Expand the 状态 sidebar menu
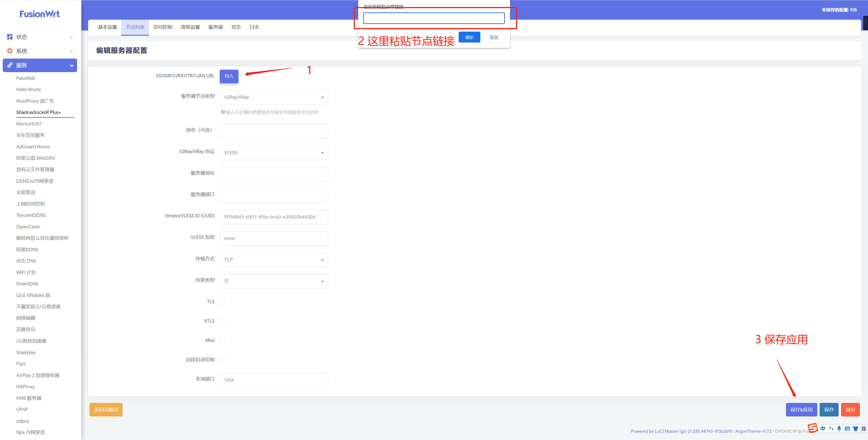This screenshot has height=440, width=868. 40,37
